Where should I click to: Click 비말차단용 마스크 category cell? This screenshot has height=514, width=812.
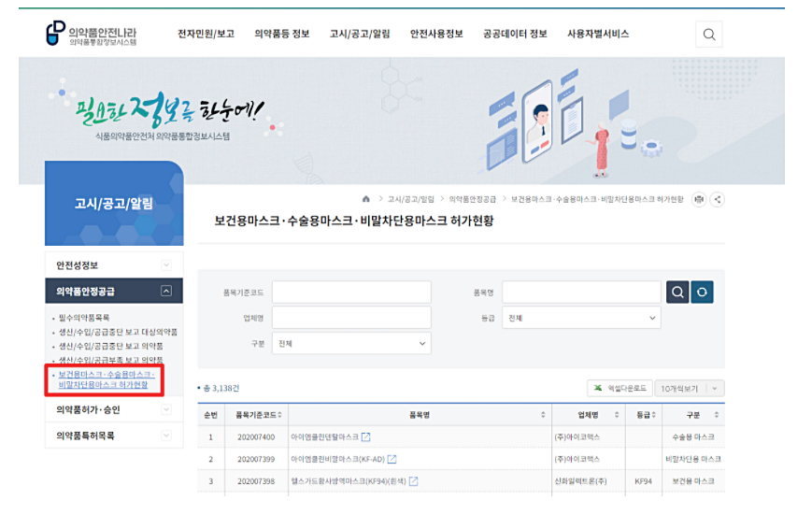coord(693,459)
